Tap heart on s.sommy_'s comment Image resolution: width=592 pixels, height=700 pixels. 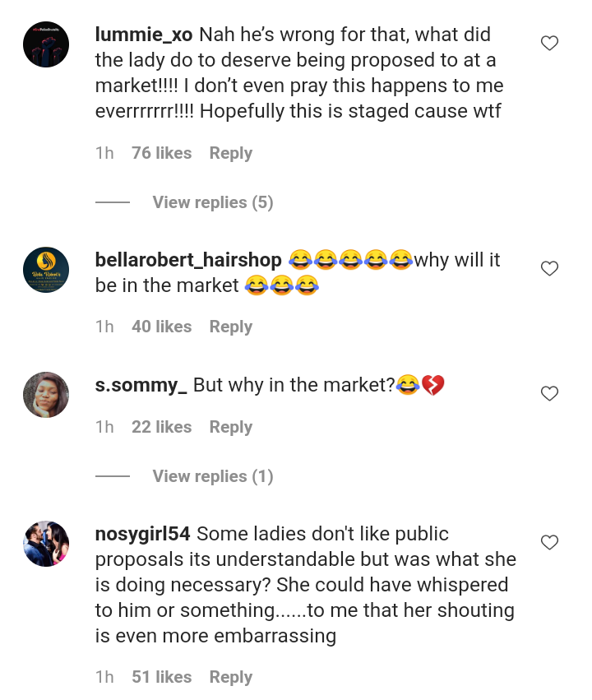549,394
